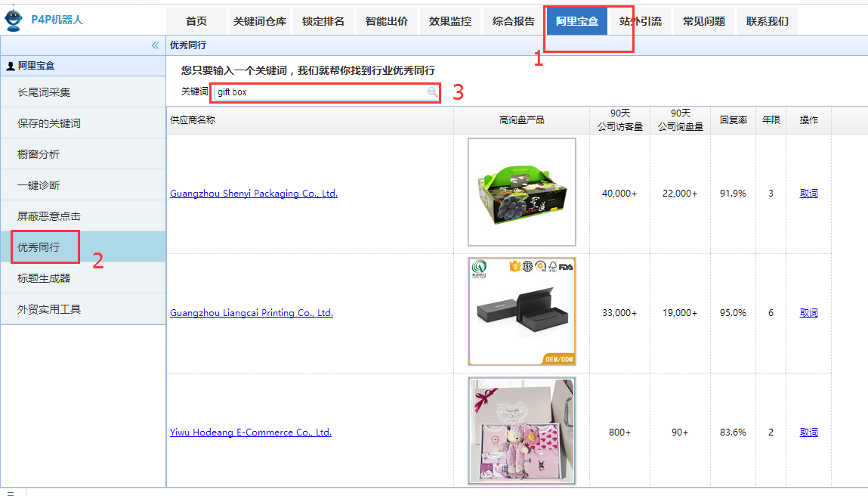The image size is (868, 496).
Task: Open the 首页 tab
Action: [x=196, y=21]
